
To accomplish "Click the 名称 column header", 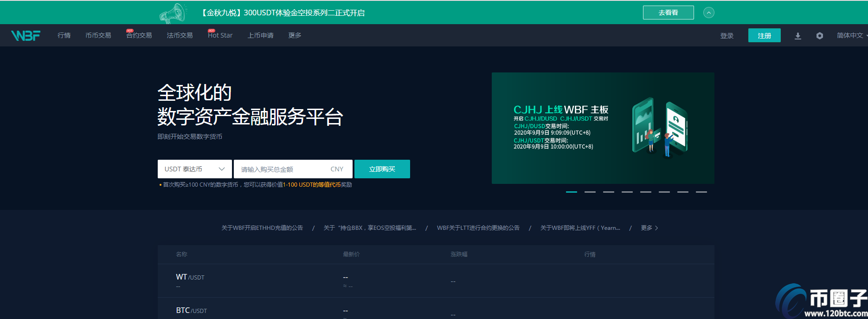I will 182,254.
